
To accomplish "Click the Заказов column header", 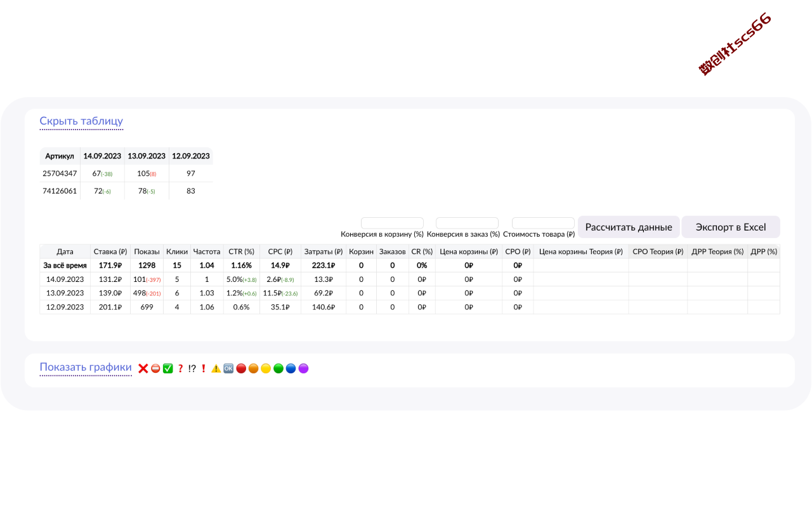I will coord(393,251).
